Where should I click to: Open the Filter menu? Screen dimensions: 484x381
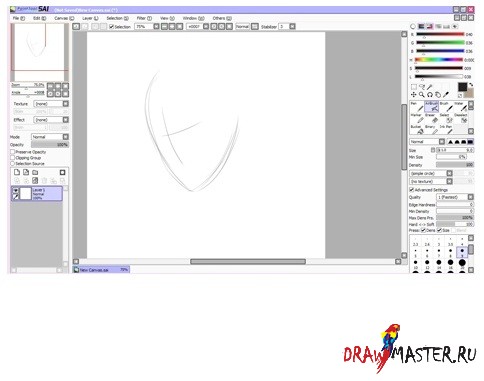click(x=144, y=18)
